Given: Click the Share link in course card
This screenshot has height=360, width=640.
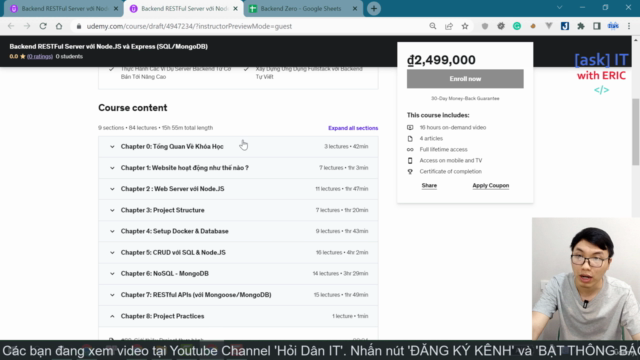Looking at the screenshot, I should (x=429, y=185).
